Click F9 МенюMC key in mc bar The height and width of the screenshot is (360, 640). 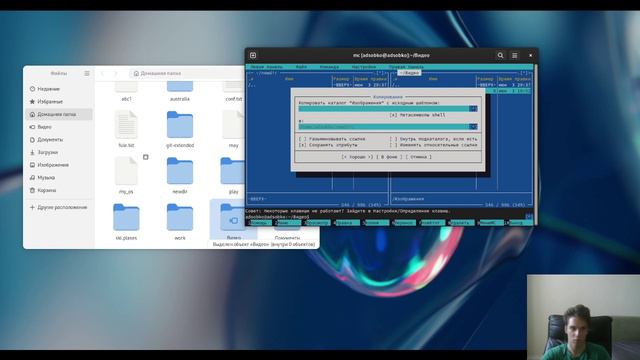pyautogui.click(x=490, y=223)
